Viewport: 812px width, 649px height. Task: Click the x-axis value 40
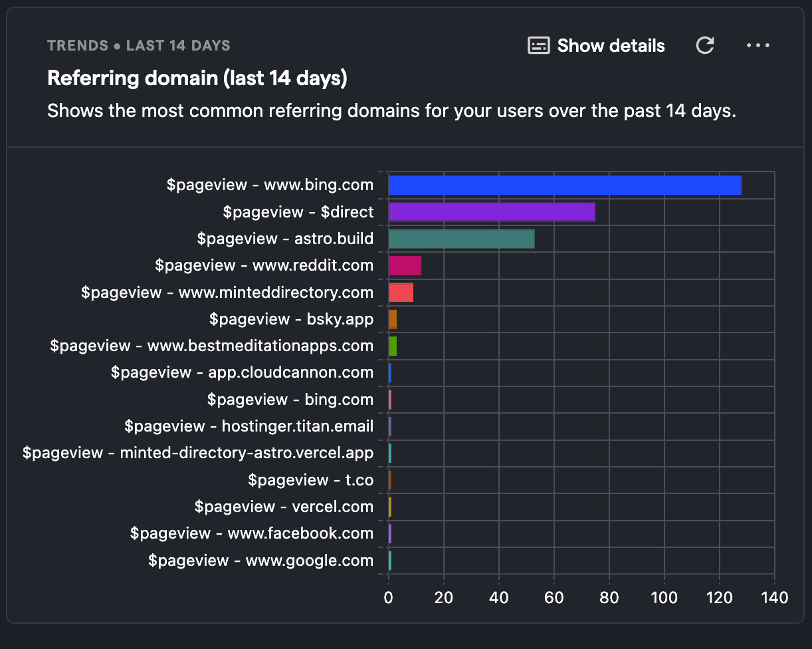499,597
